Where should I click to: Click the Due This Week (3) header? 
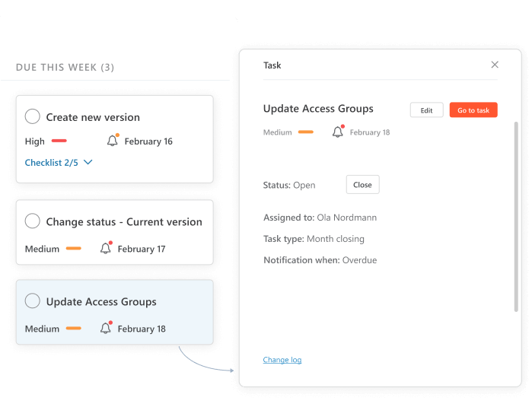point(65,68)
